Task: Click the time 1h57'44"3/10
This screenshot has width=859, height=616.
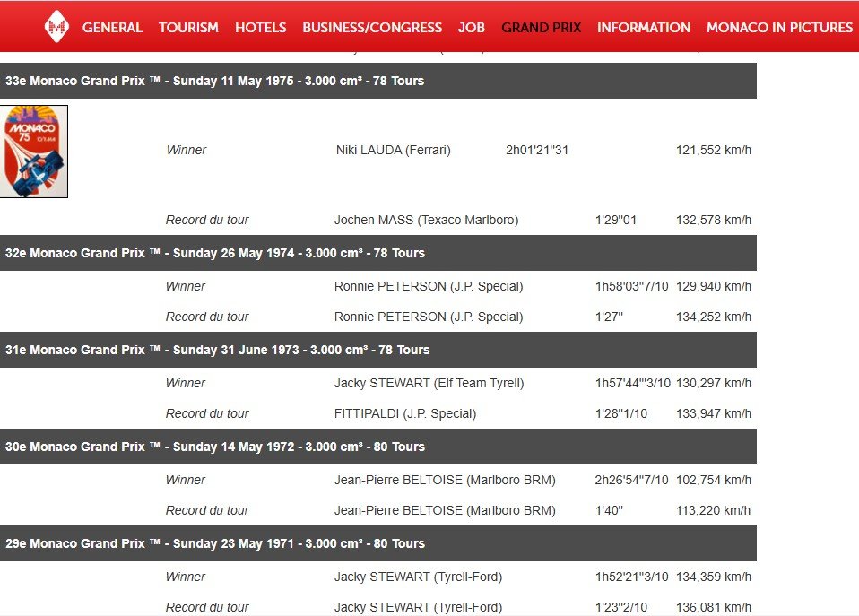Action: 633,383
